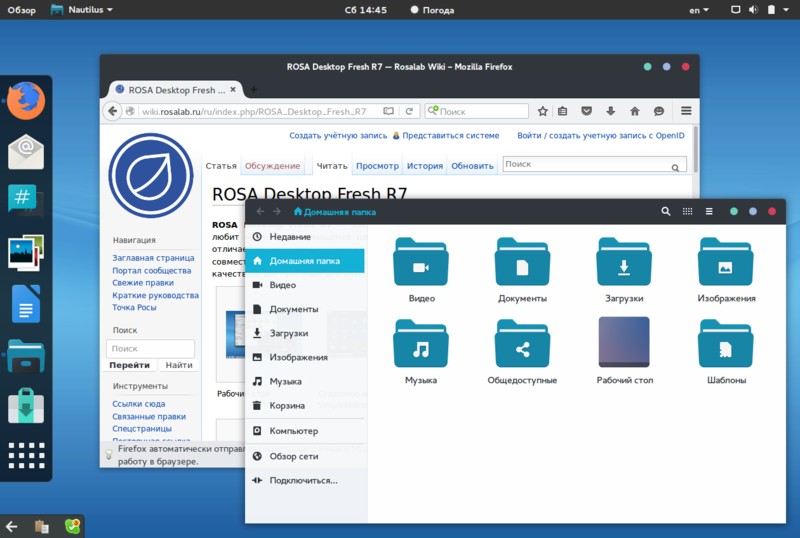Open Корзина in Nautilus sidebar
800x538 pixels.
(x=305, y=405)
